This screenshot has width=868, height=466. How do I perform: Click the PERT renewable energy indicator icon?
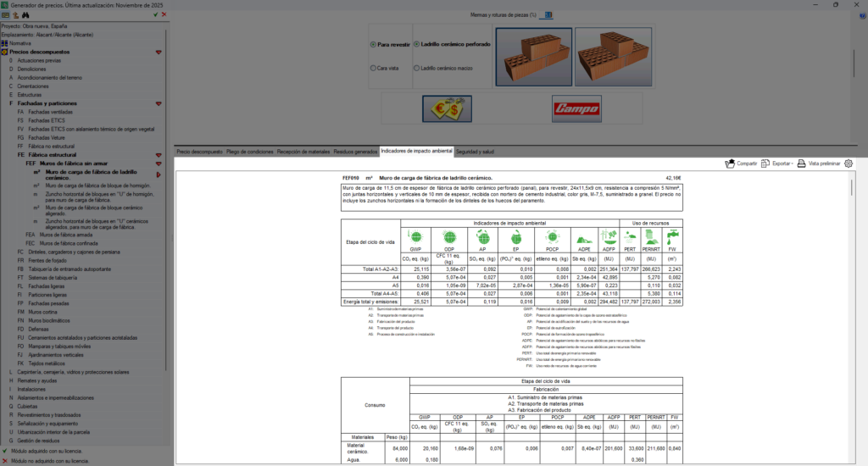pos(630,237)
